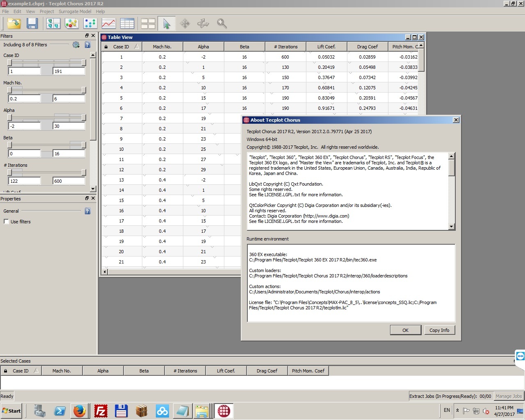Open the 3D scatter plot toolbar icon

click(72, 24)
